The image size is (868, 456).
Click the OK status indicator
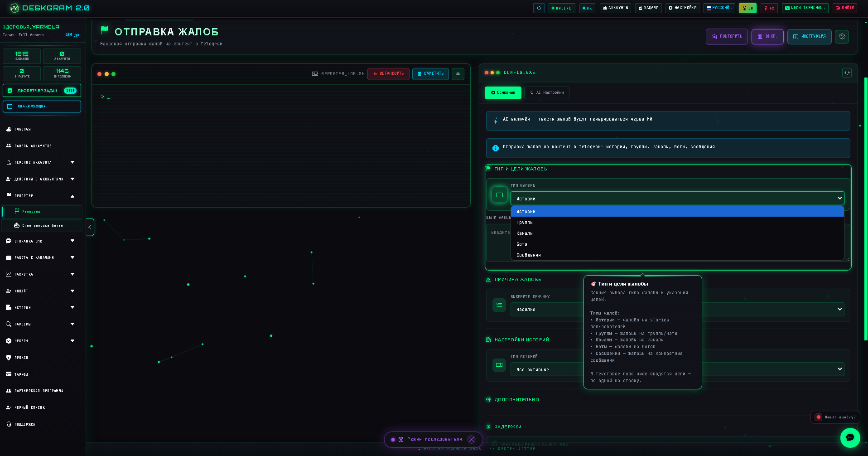[x=587, y=8]
